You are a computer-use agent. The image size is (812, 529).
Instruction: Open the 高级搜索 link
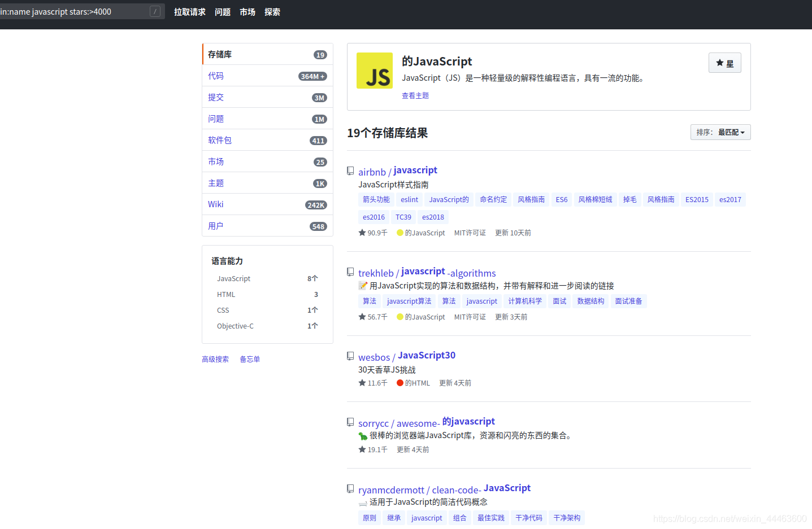point(215,359)
